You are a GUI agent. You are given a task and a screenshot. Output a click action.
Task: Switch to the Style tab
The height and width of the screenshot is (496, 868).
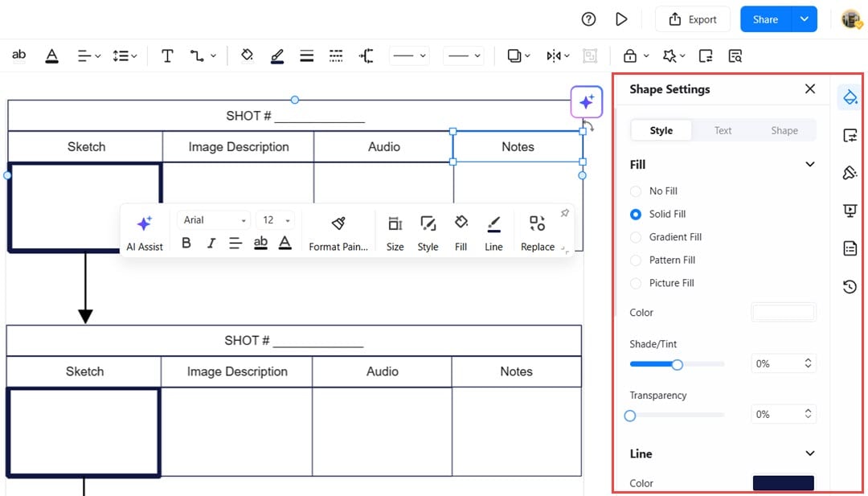coord(661,130)
